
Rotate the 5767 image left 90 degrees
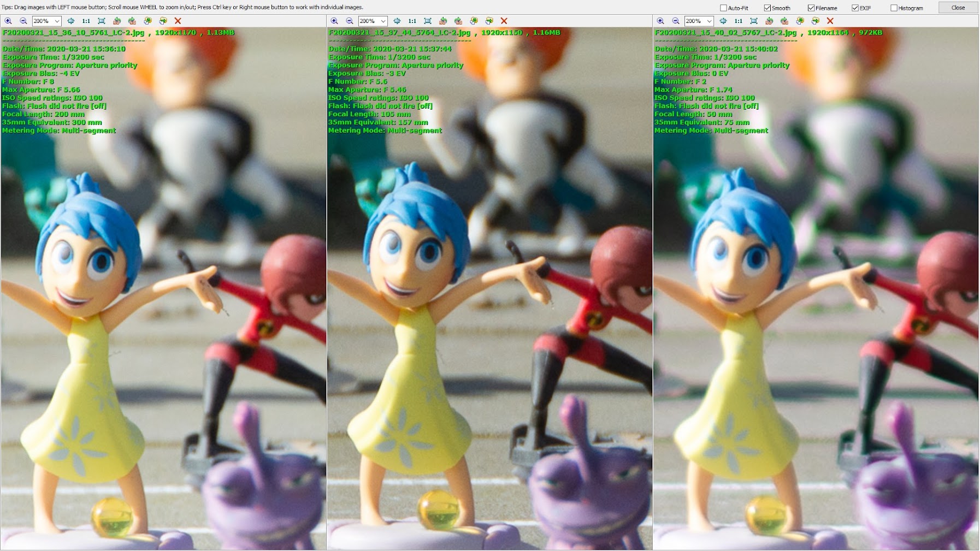(x=769, y=21)
